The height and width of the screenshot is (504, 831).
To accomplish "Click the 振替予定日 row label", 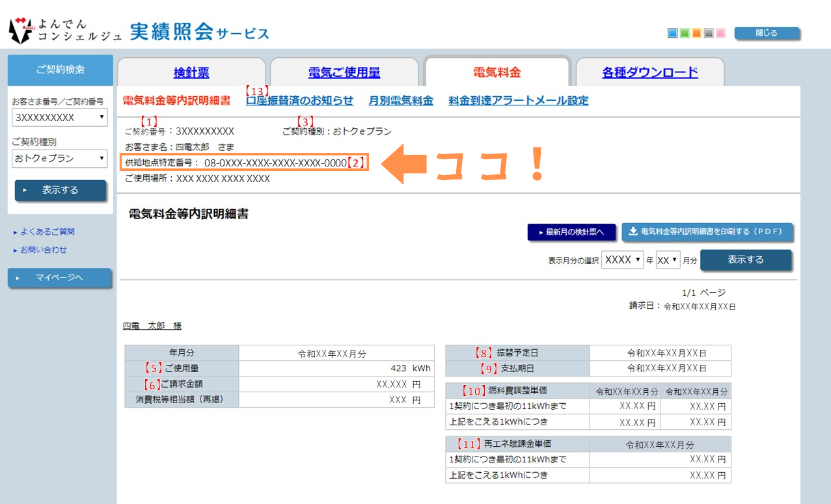I will (517, 353).
